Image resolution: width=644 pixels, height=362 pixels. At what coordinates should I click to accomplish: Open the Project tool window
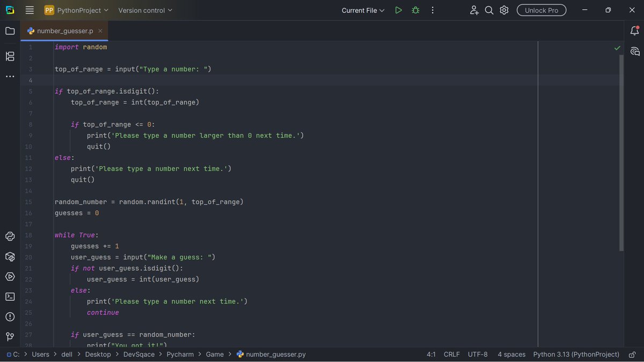point(10,31)
